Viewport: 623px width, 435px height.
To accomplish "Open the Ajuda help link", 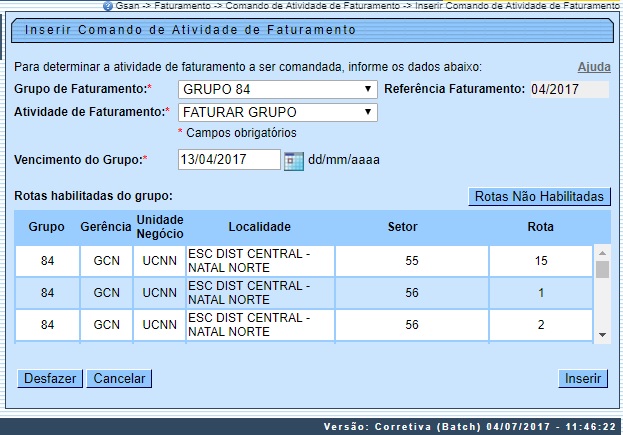I will [594, 67].
